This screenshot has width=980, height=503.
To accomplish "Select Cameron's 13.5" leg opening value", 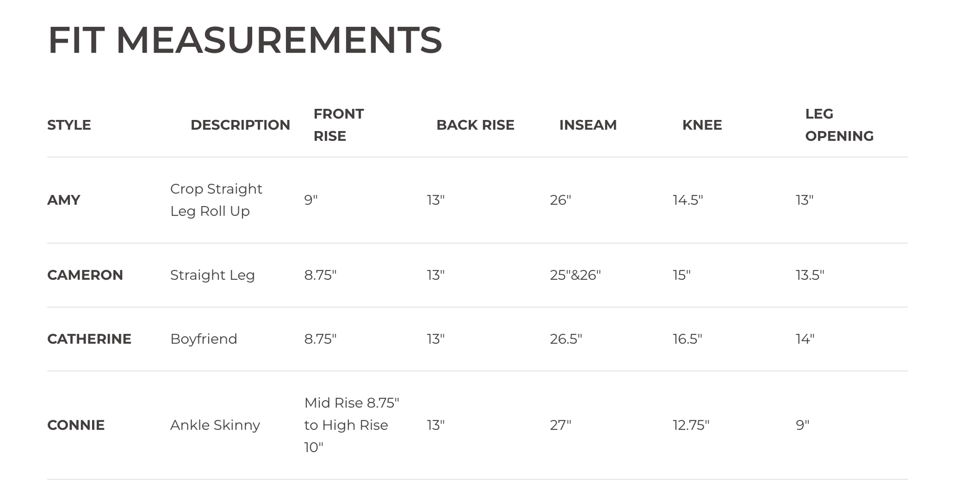I will [810, 275].
